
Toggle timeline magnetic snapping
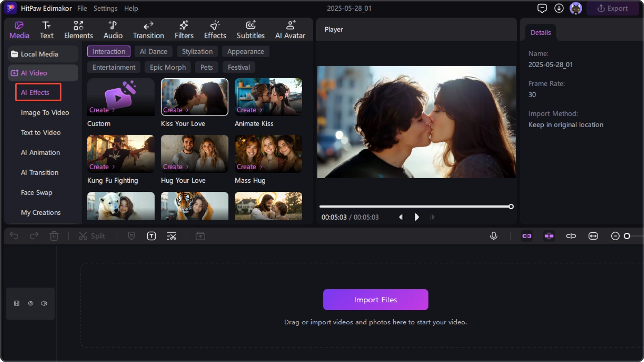click(x=549, y=236)
